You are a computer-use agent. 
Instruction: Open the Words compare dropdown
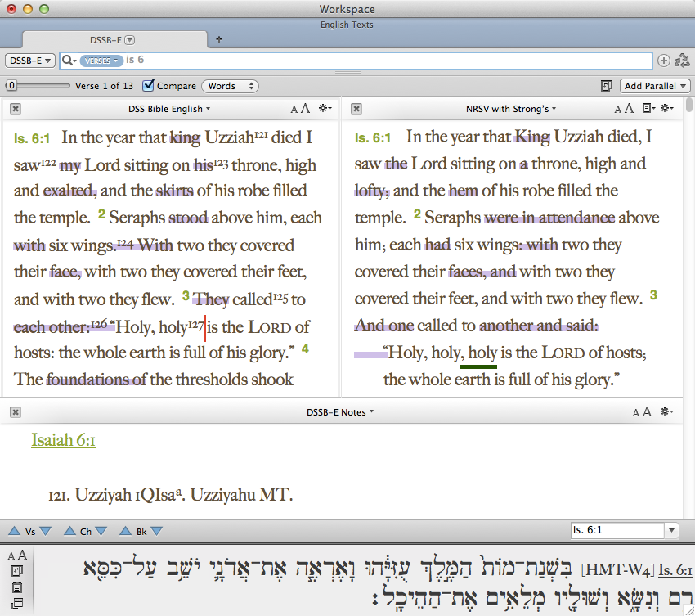point(230,86)
